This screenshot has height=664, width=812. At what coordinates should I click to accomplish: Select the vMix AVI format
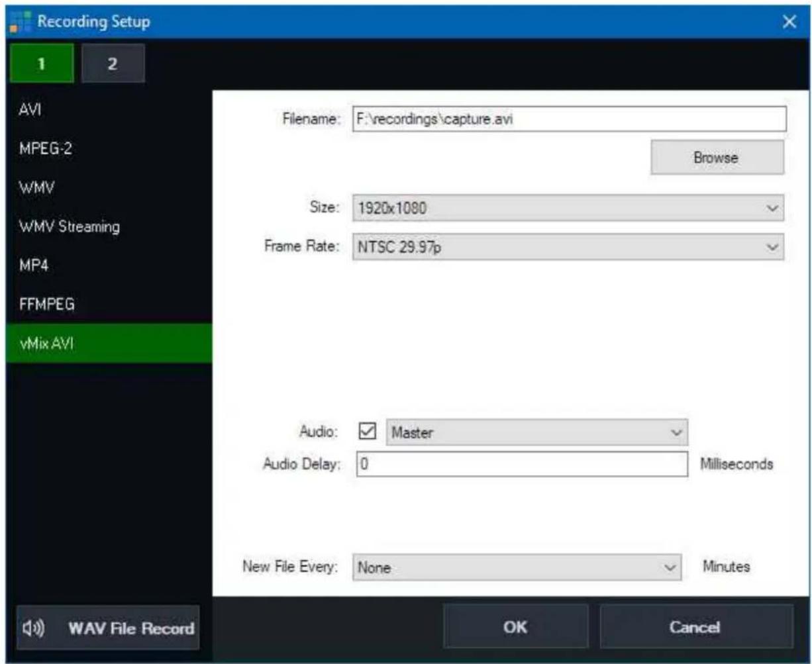pyautogui.click(x=109, y=343)
